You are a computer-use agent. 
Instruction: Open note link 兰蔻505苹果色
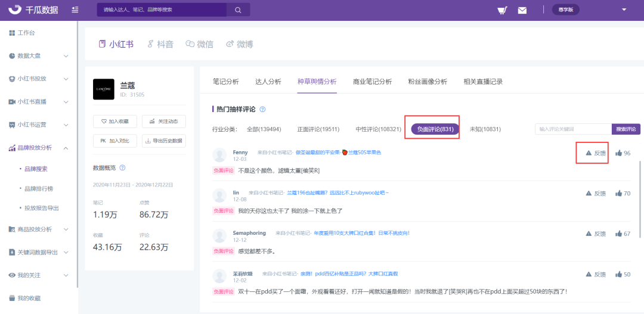point(339,153)
